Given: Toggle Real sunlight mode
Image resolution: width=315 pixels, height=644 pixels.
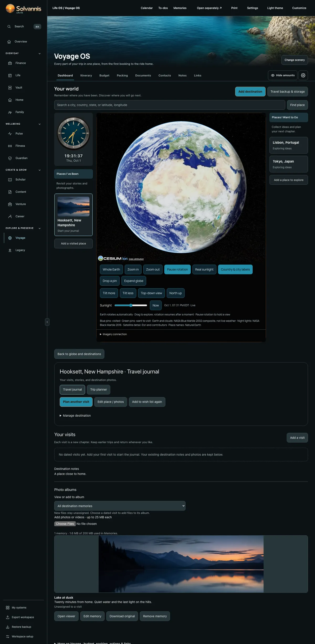Looking at the screenshot, I should (204, 269).
